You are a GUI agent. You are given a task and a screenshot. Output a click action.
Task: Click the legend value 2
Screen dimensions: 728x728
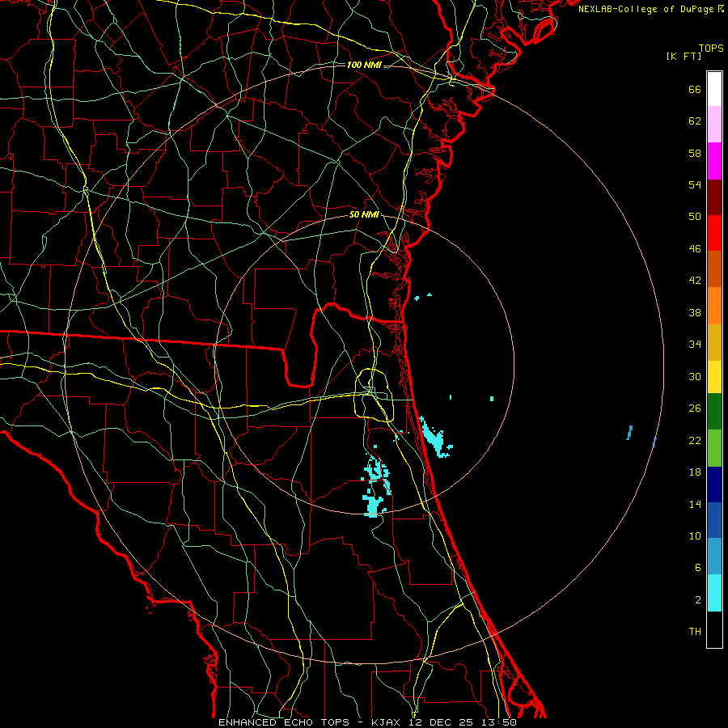coord(697,599)
